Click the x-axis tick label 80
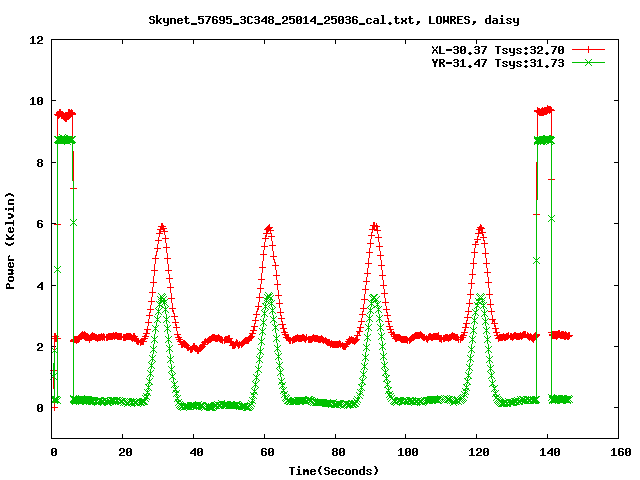The height and width of the screenshot is (480, 640). point(338,452)
